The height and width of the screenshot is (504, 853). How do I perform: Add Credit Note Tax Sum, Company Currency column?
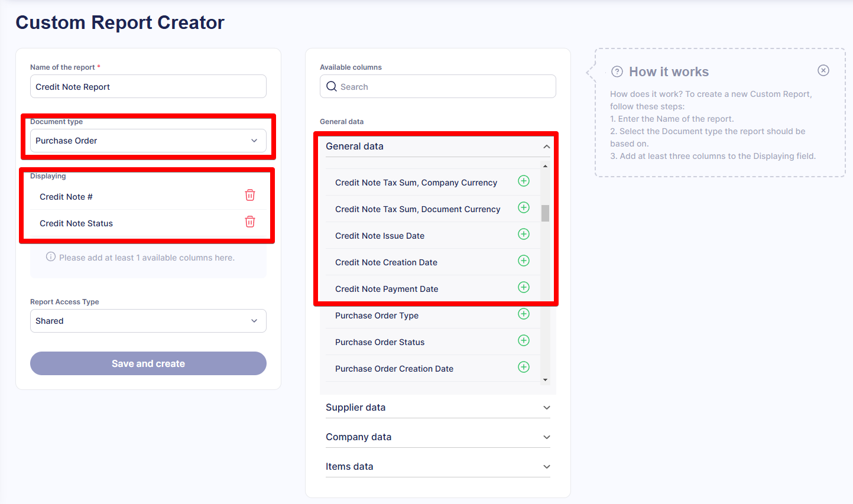point(524,181)
